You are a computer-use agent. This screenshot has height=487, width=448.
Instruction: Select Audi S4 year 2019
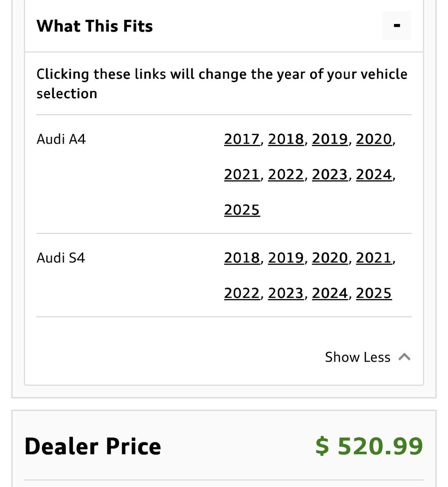tap(286, 258)
